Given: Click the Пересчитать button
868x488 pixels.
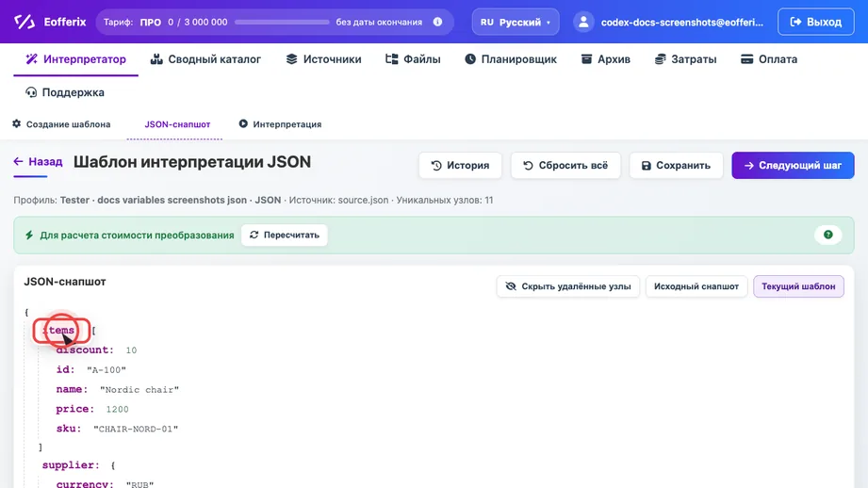Looking at the screenshot, I should [284, 236].
